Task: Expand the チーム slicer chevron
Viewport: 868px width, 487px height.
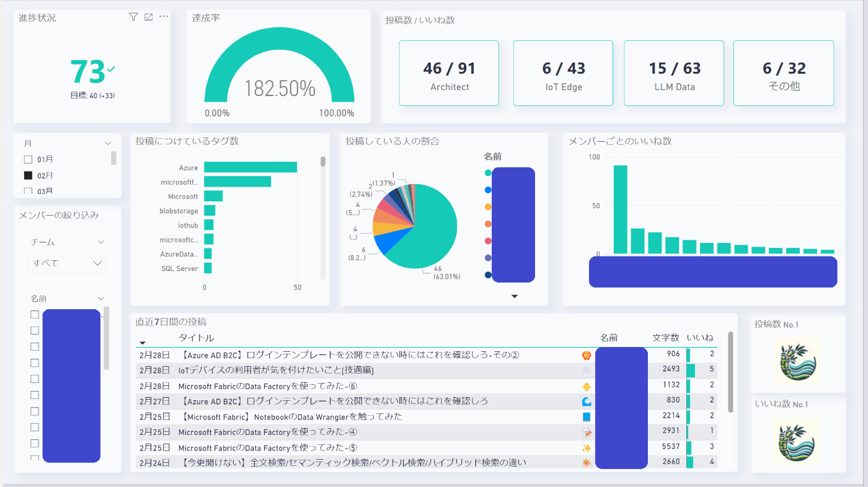Action: tap(100, 242)
